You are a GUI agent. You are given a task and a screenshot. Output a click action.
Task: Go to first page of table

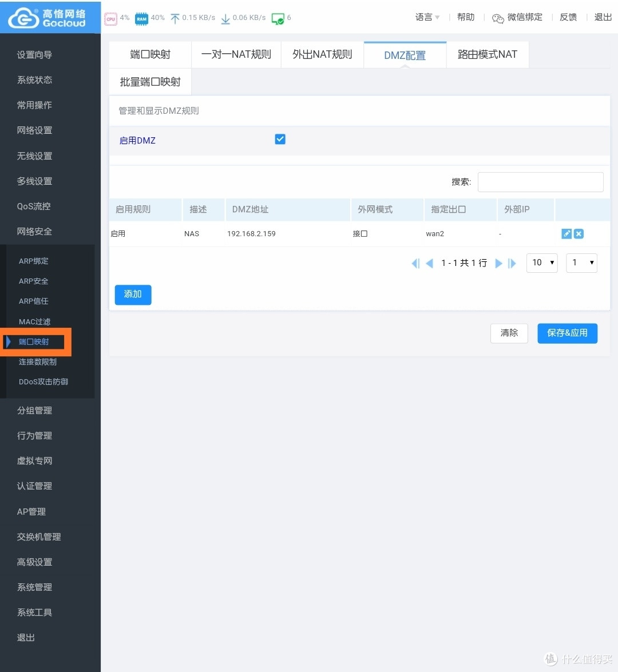pos(415,263)
